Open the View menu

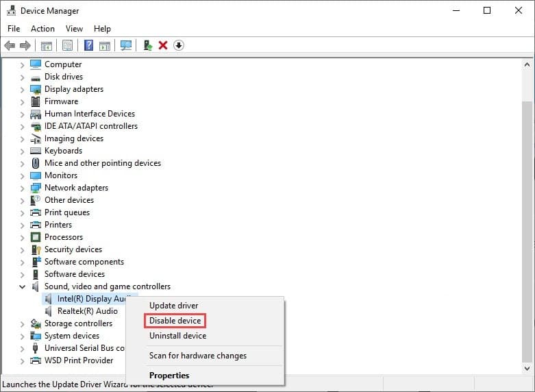tap(74, 29)
